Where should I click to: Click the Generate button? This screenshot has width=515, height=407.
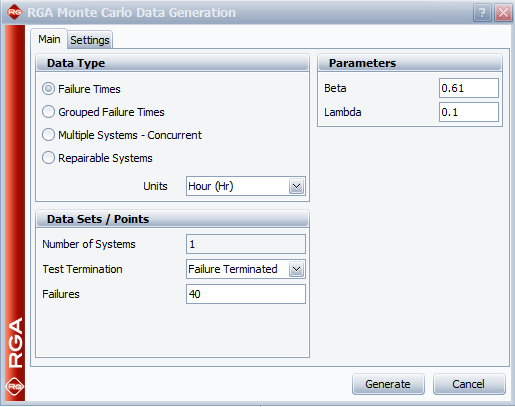(388, 384)
